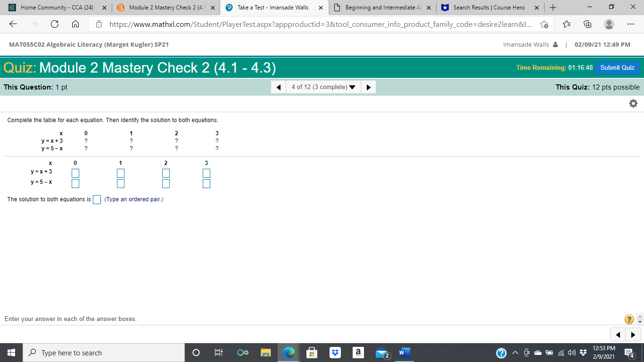Open the quiz settings gear icon

click(x=633, y=103)
